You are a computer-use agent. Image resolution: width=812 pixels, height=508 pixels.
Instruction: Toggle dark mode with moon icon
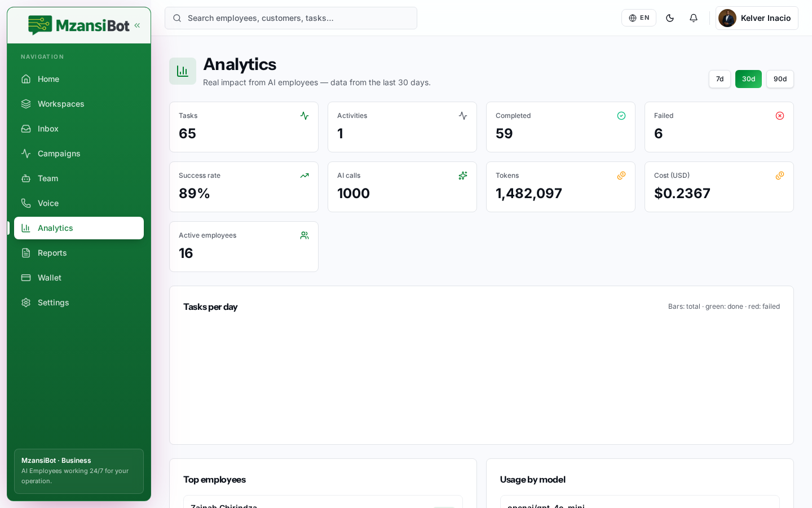click(670, 18)
